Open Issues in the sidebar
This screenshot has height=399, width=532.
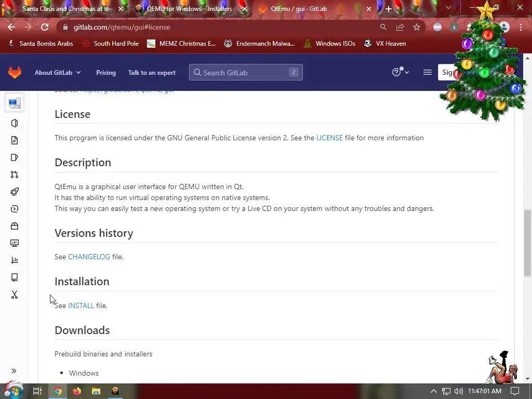coord(14,157)
